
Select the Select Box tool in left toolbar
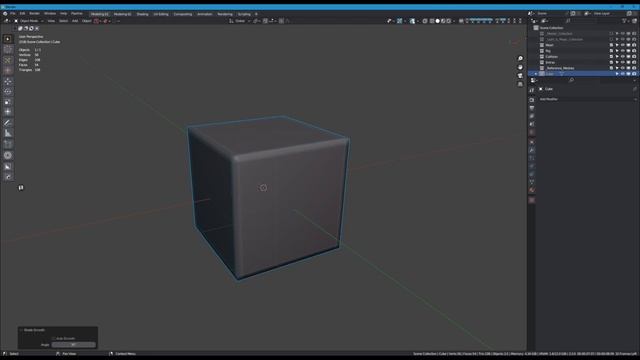coord(8,49)
